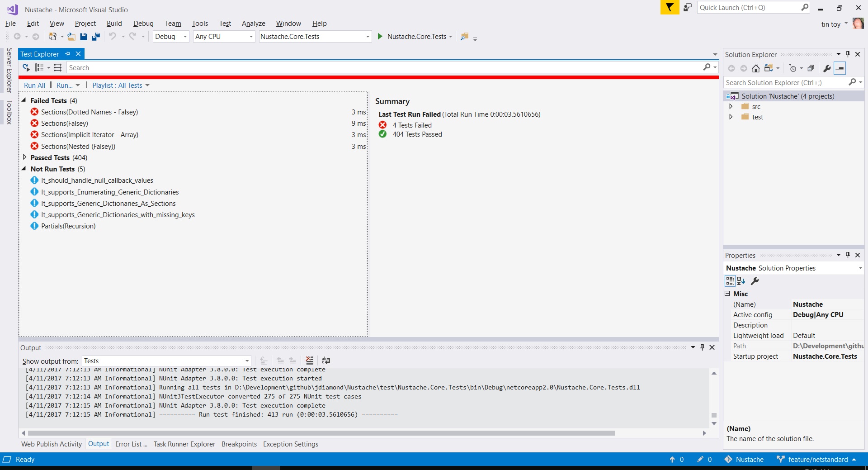Start debugging Nustache.Core.Tests with the play button

click(x=380, y=37)
